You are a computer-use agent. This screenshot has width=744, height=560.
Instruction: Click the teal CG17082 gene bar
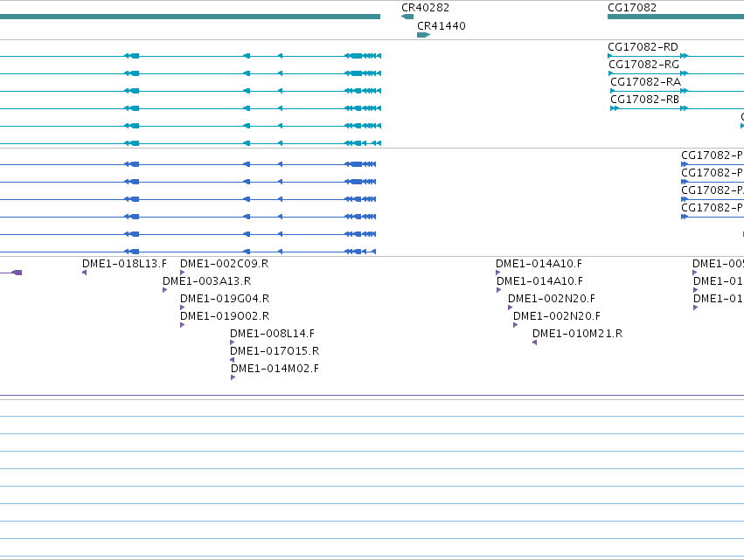pyautogui.click(x=676, y=17)
